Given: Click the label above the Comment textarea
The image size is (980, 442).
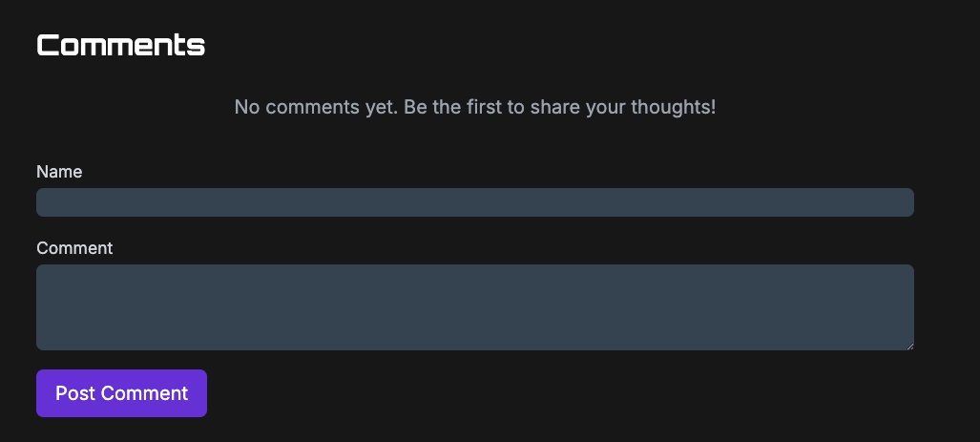Looking at the screenshot, I should (x=74, y=248).
